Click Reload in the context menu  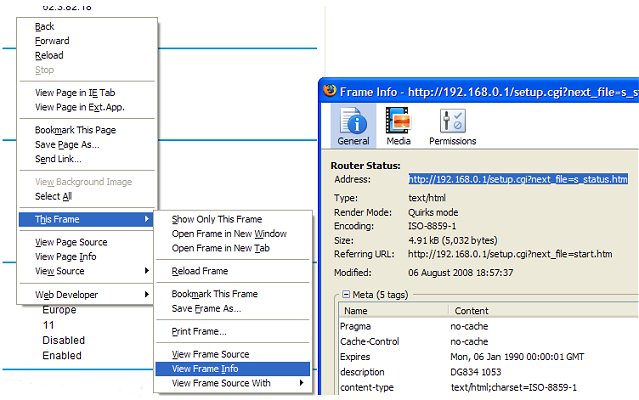coord(49,56)
